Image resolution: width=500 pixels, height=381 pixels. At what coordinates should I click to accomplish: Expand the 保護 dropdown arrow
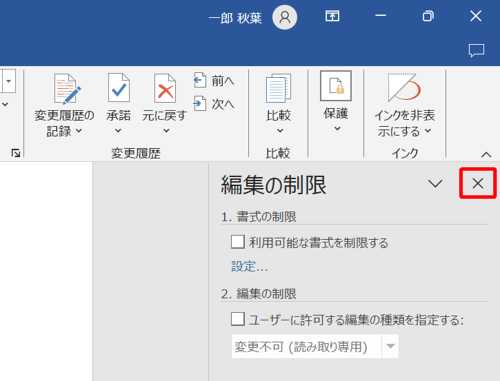click(x=337, y=128)
